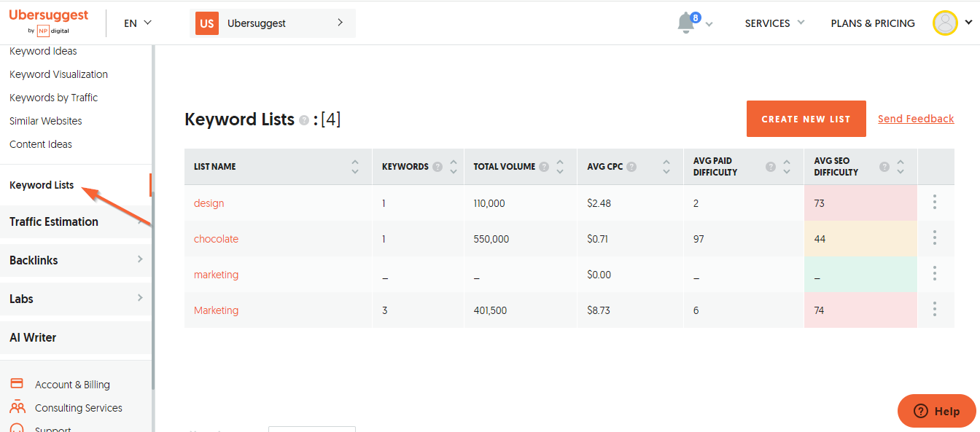Open the Marketing list with 401,500 volume
The height and width of the screenshot is (432, 980).
pos(216,310)
